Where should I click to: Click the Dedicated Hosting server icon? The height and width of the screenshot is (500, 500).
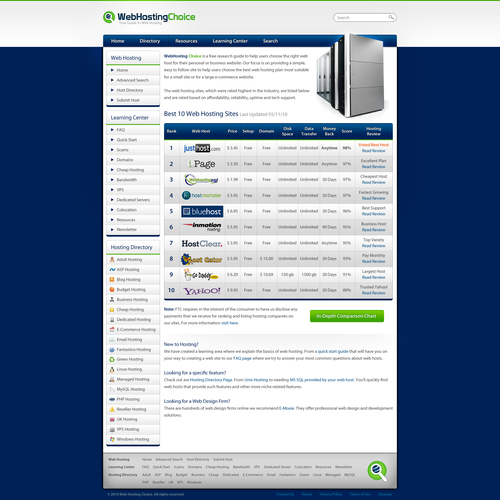(112, 319)
